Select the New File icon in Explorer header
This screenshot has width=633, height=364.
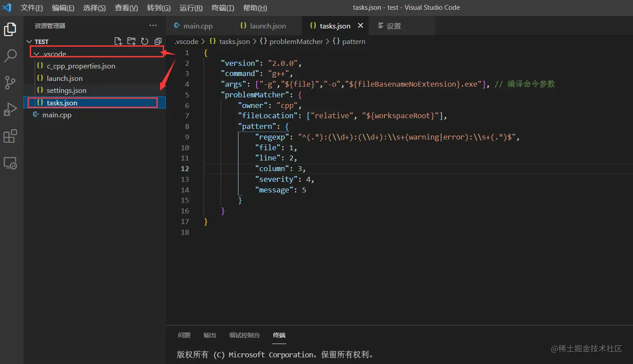click(118, 41)
